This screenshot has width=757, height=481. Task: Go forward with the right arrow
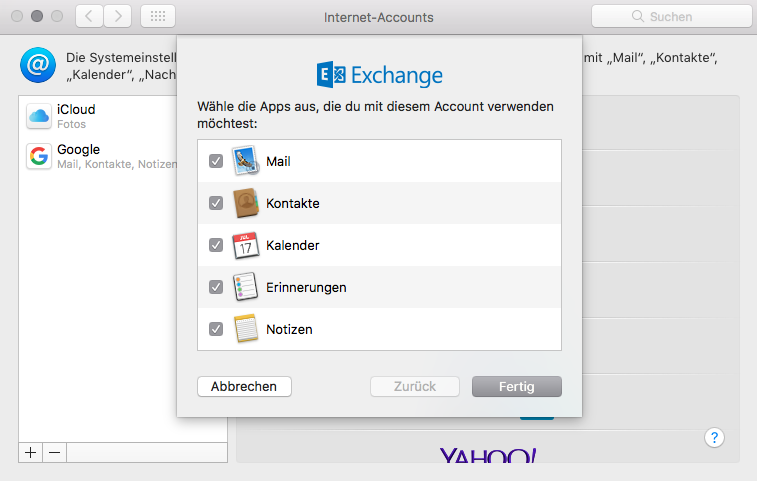[x=118, y=16]
